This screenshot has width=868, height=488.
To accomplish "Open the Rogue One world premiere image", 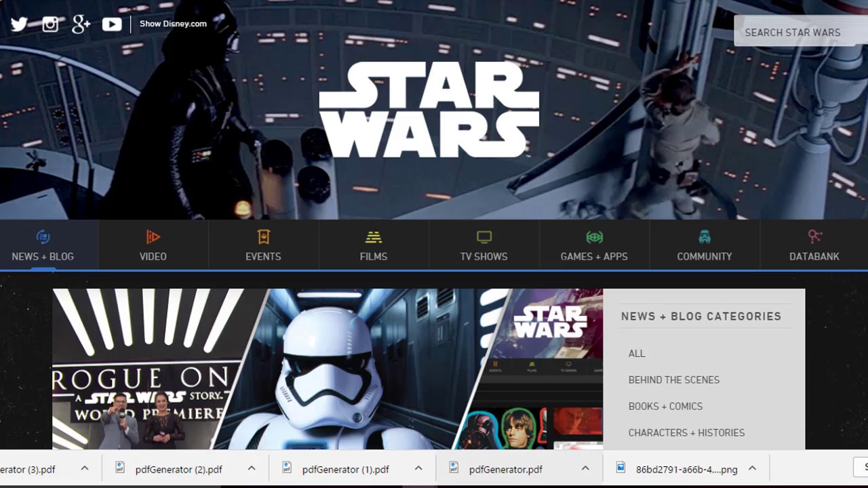I will point(149,369).
